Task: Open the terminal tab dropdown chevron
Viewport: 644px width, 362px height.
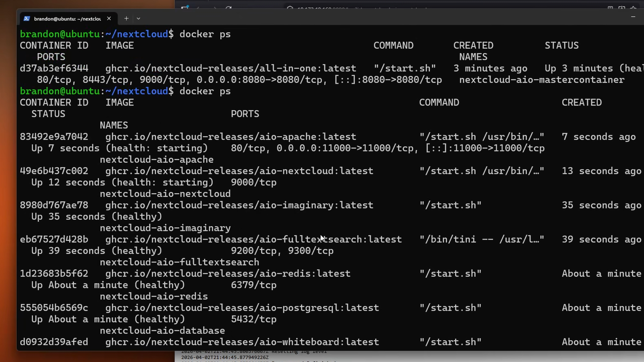Action: click(x=138, y=18)
